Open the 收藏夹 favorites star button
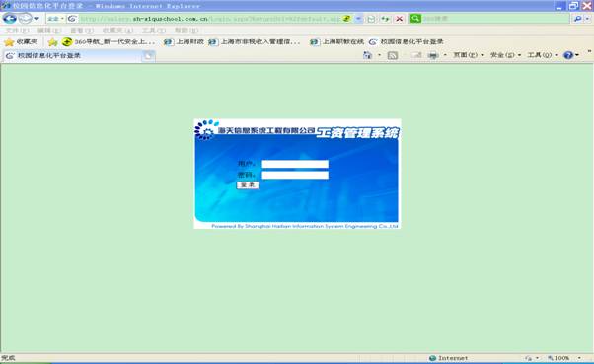The image size is (594, 364). (x=21, y=42)
